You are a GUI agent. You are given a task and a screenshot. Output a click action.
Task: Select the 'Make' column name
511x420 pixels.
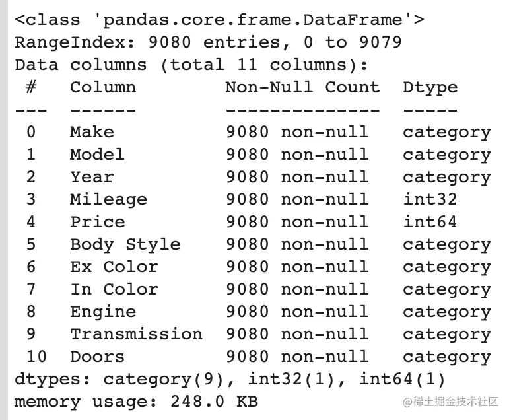point(92,132)
